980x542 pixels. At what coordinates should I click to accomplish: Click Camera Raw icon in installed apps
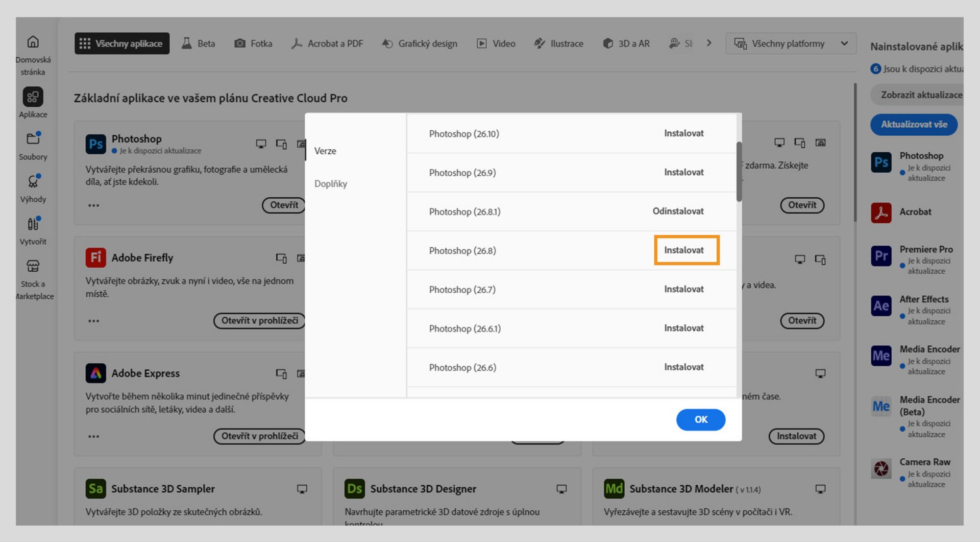coord(881,468)
